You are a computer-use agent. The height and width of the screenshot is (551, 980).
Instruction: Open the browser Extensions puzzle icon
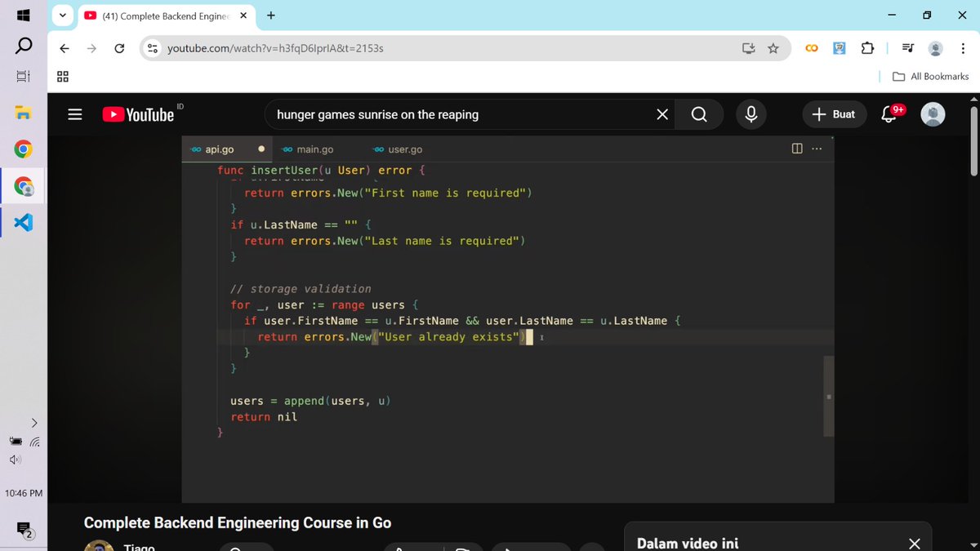866,48
